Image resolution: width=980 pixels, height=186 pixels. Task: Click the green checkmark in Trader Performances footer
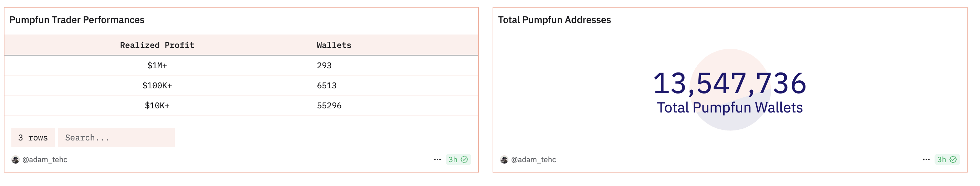pos(464,160)
